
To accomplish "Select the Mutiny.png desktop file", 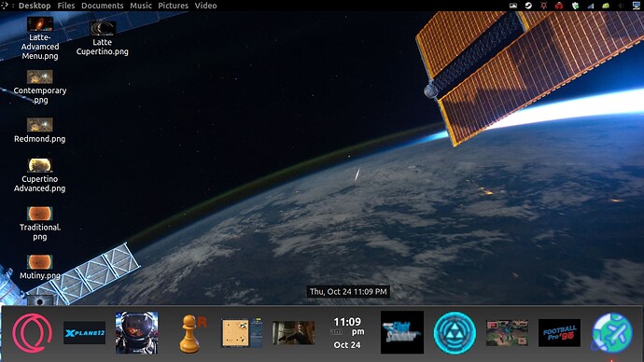I will [40, 268].
